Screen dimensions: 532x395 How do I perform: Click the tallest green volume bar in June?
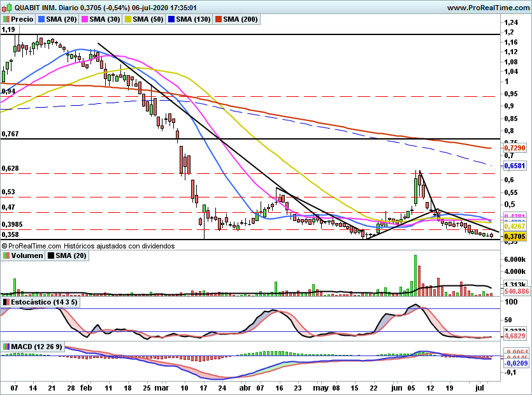415,275
